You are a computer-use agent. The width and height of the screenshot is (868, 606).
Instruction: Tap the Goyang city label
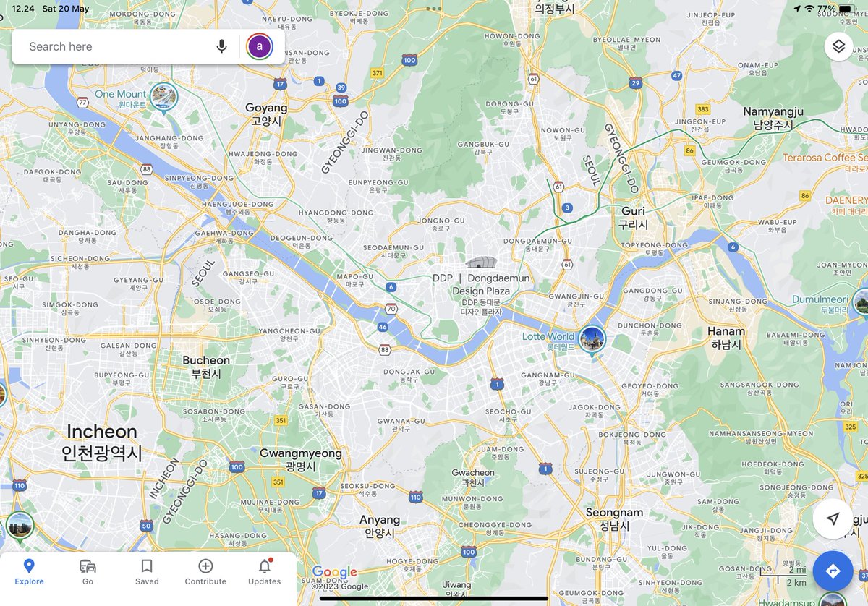tap(266, 114)
